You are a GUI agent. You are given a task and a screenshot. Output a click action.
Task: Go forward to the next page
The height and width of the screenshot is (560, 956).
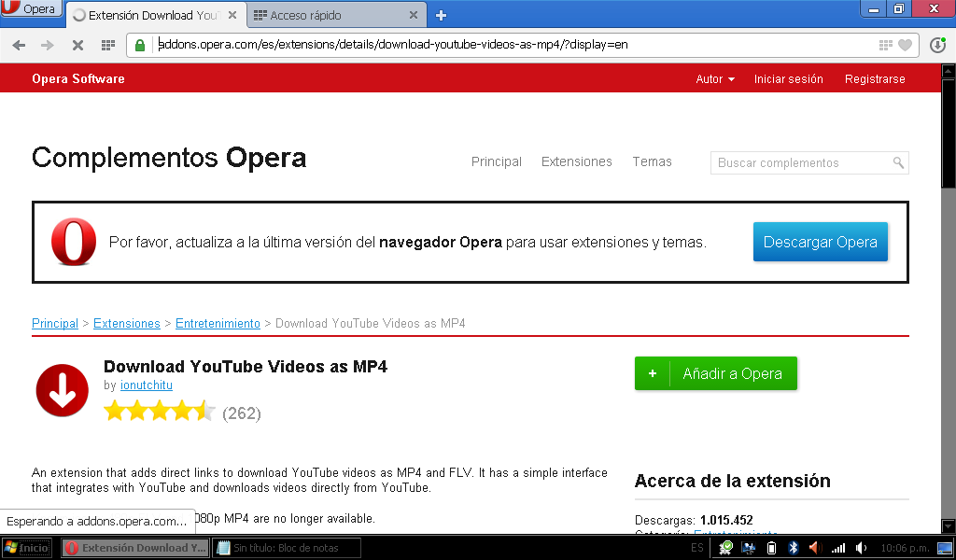tap(47, 45)
